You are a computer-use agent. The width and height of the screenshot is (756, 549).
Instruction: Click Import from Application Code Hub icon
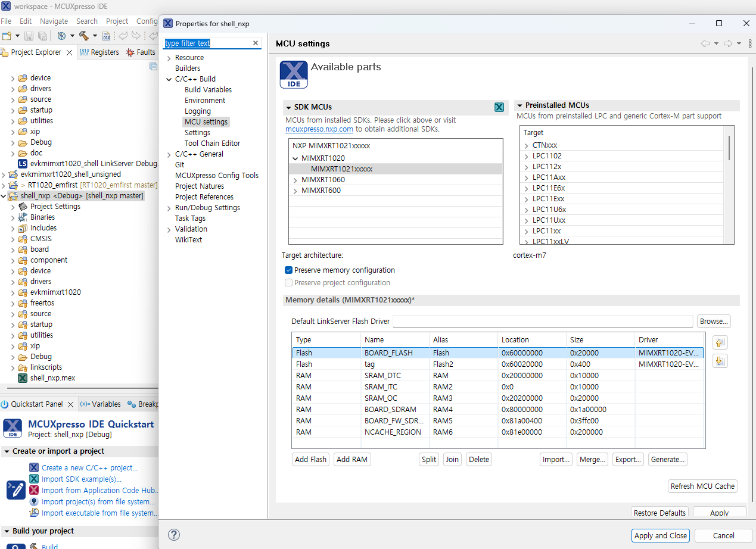pyautogui.click(x=34, y=490)
